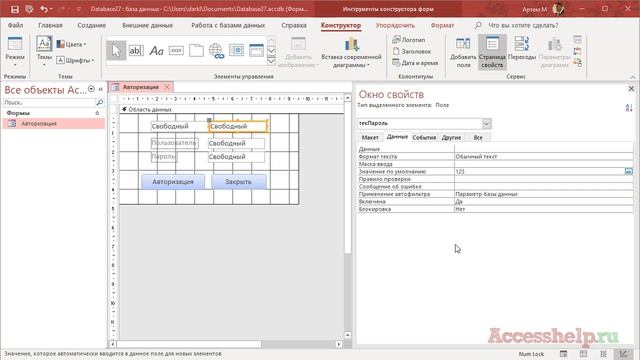Screen dimensions: 640x360
Task: Open the Файл menu
Action: (x=15, y=25)
